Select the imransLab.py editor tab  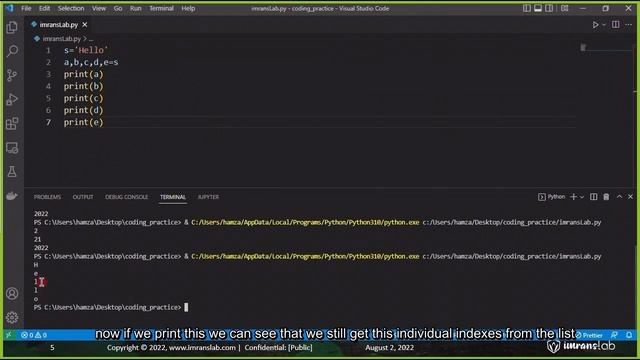pyautogui.click(x=59, y=25)
